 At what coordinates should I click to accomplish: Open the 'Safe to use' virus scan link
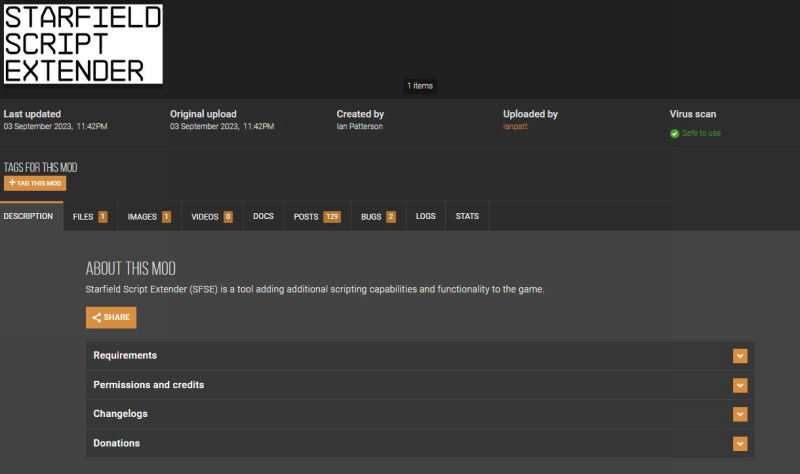[x=701, y=133]
